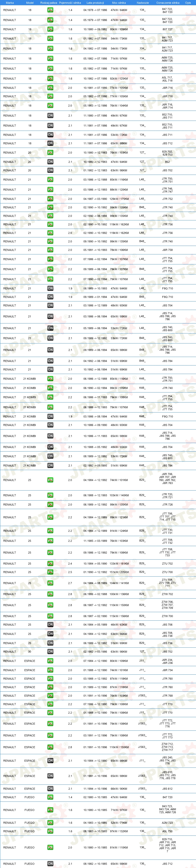Click engine code cell J6R 758
Screen dimensions: 196x868
coord(167,250)
